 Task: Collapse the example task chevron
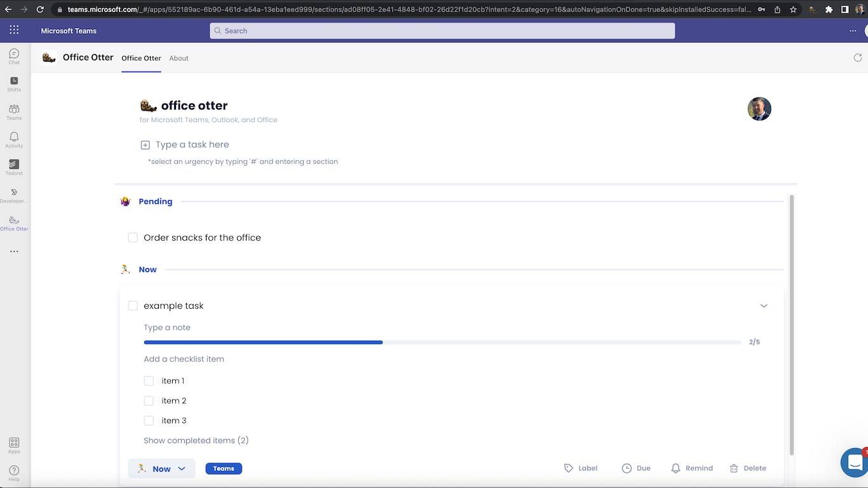(x=764, y=306)
